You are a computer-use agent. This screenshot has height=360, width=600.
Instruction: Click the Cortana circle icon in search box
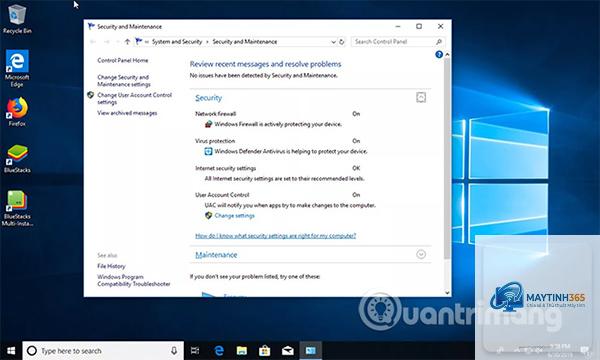tap(32, 350)
